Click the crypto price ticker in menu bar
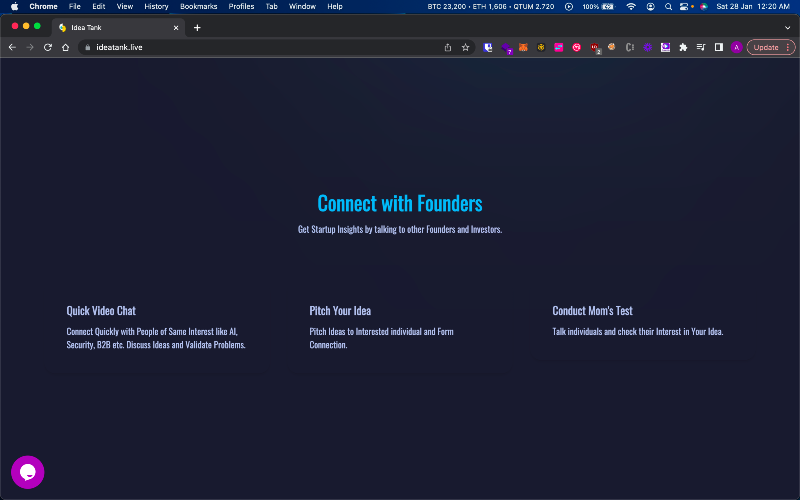 click(491, 7)
